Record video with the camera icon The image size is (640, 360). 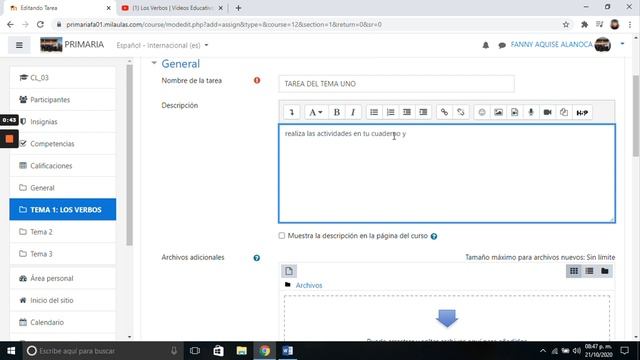tap(547, 112)
